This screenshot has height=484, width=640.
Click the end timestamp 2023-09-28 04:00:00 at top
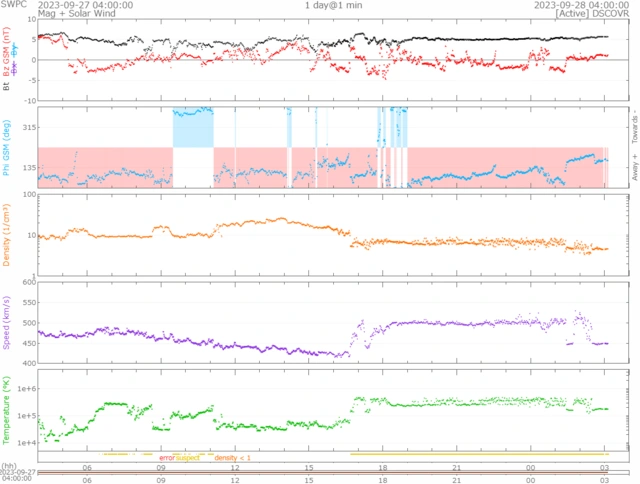pos(558,5)
